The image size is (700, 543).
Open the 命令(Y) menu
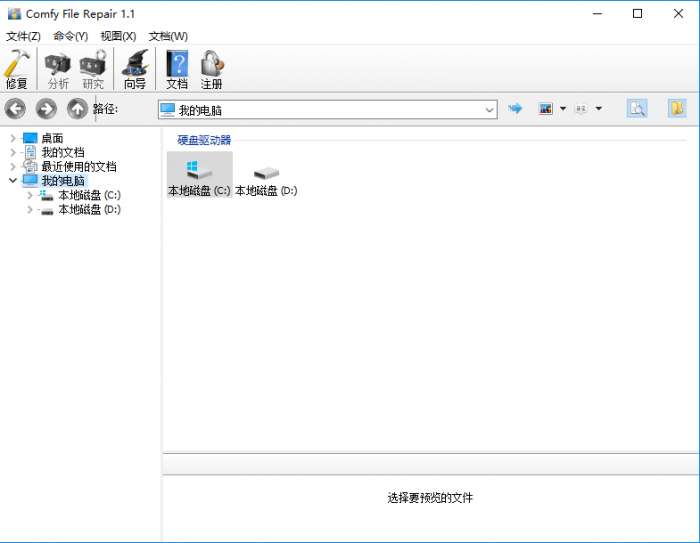pyautogui.click(x=71, y=36)
